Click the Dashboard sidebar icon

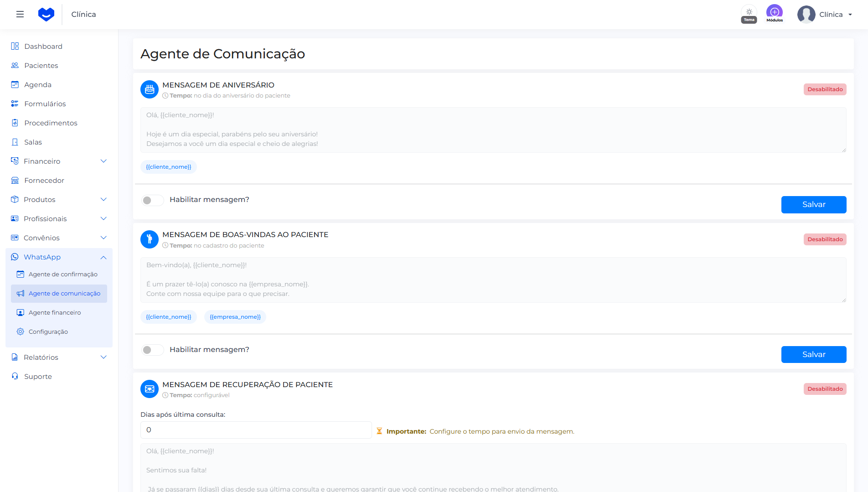click(x=15, y=47)
